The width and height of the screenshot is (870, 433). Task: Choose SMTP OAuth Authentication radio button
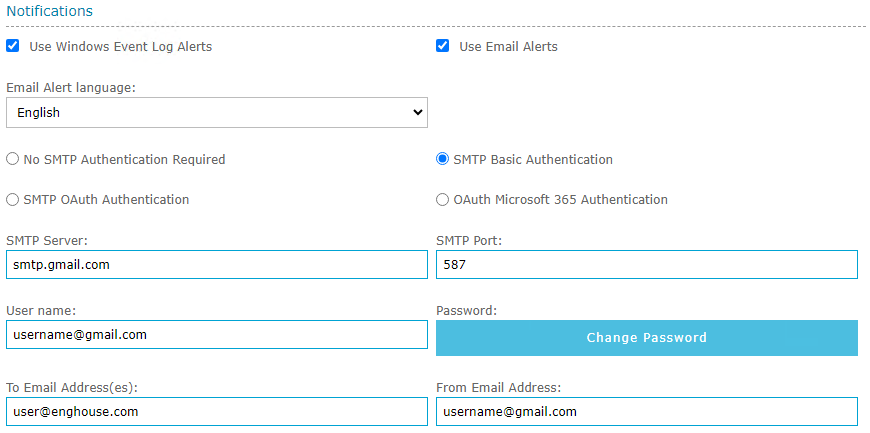pyautogui.click(x=12, y=200)
